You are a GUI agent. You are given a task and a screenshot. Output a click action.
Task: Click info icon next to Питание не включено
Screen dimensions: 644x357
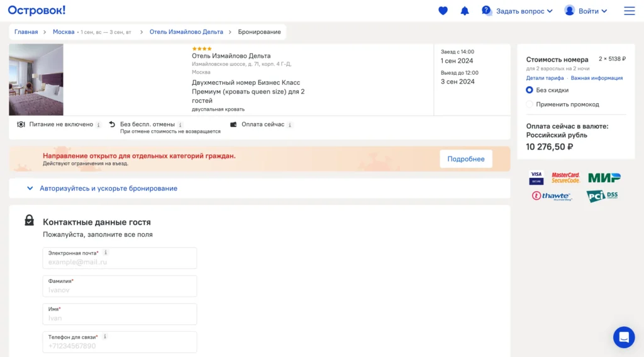[98, 124]
